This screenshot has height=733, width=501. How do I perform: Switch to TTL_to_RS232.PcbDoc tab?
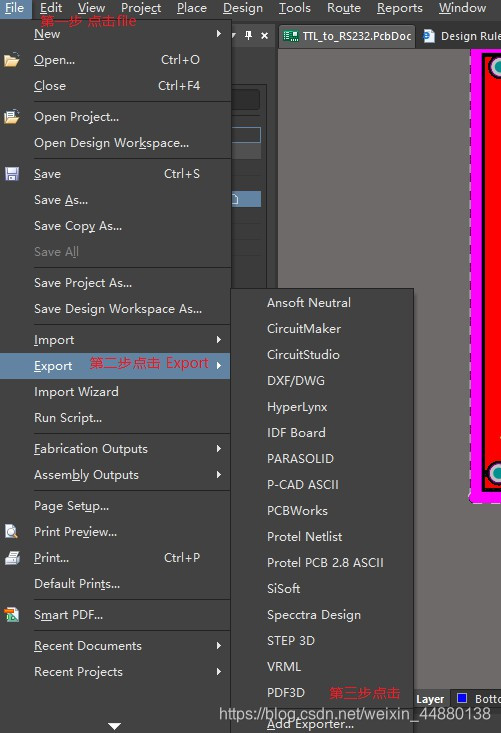coord(347,36)
